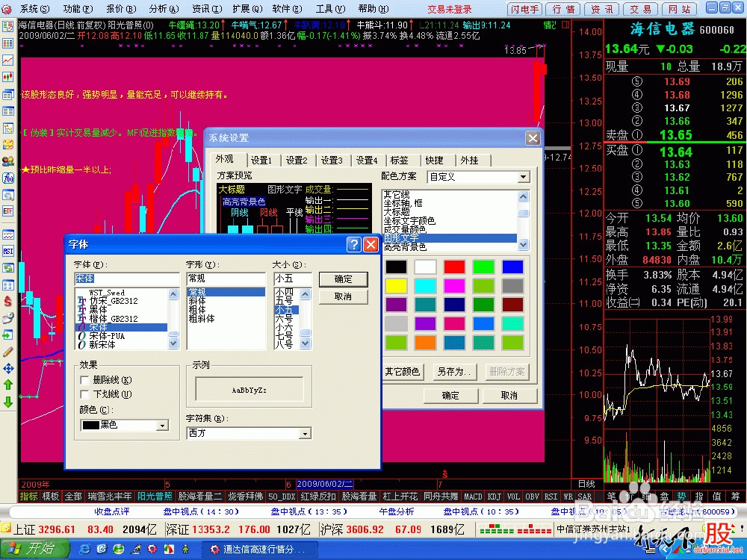Click 确定 in the 系统设置 dialog
The height and width of the screenshot is (560, 747).
(450, 395)
